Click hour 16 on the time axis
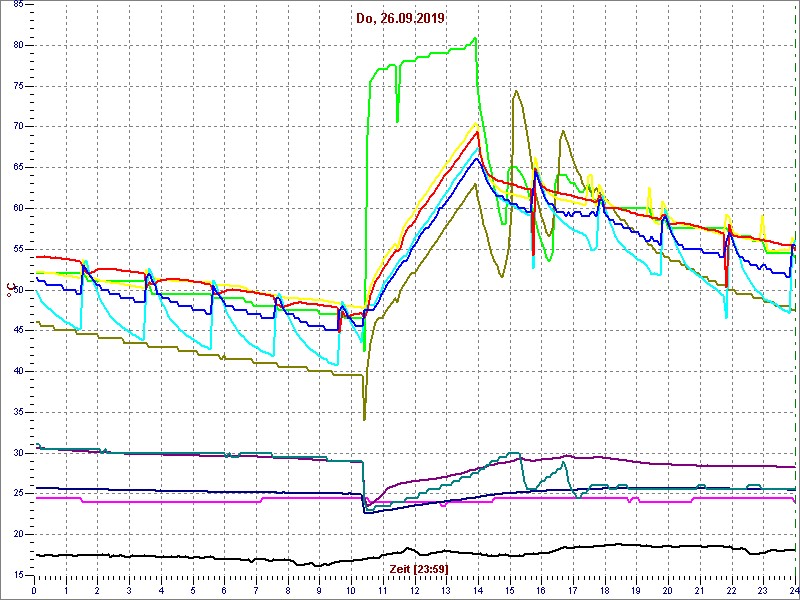 [541, 590]
